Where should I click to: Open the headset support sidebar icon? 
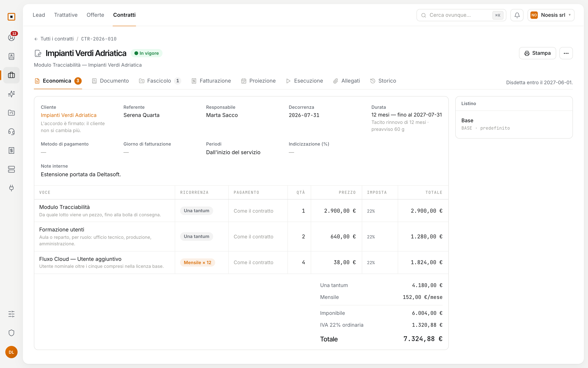[x=11, y=132]
